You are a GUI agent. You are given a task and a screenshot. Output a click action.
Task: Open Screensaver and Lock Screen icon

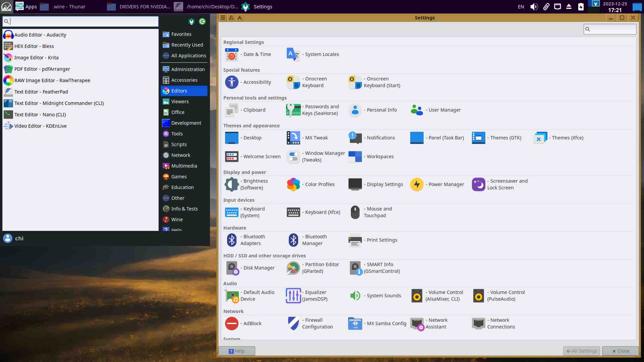[478, 184]
